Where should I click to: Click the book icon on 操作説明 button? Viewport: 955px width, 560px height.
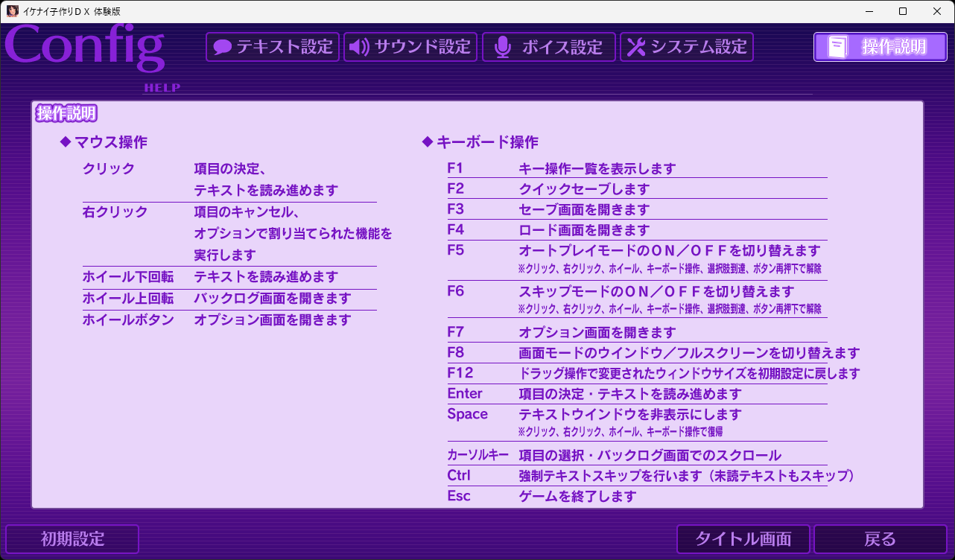point(838,47)
